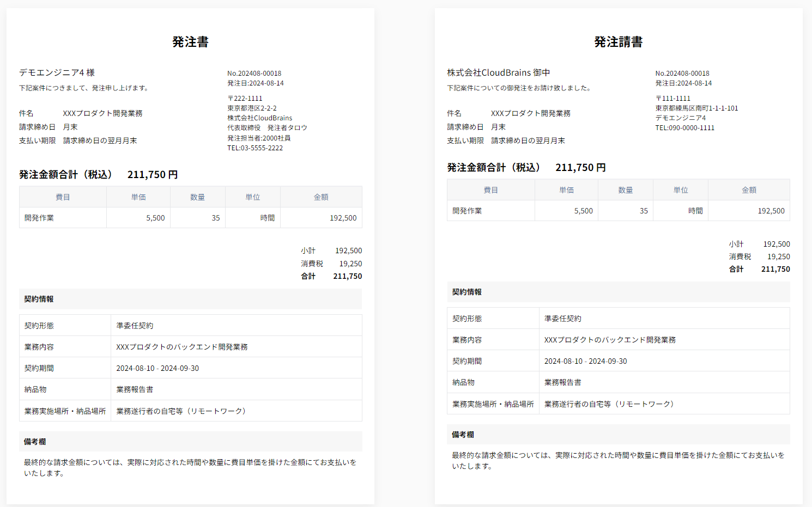The image size is (812, 507).
Task: Select the addressee '株式会社CloudBrains 御中'
Action: 499,72
